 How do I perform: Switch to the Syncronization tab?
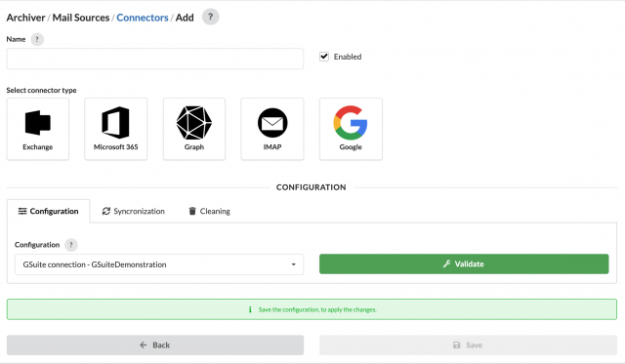pyautogui.click(x=134, y=211)
